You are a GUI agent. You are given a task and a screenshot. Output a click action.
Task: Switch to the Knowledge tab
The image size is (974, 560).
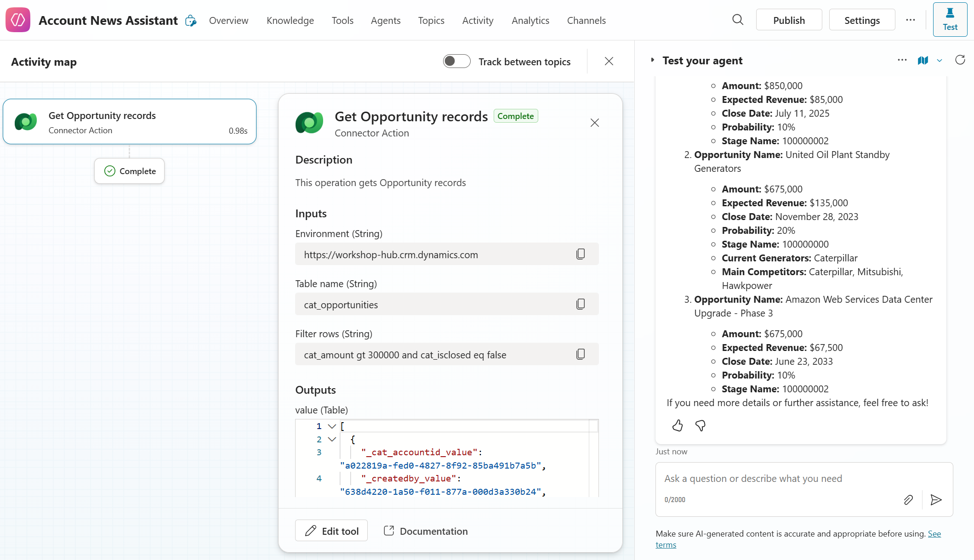(290, 20)
